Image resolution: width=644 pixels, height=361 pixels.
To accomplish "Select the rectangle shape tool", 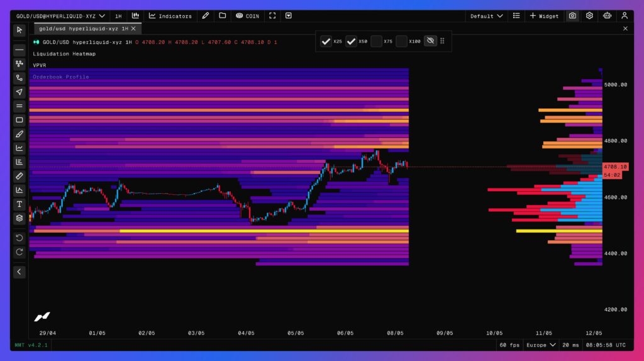I will (19, 120).
